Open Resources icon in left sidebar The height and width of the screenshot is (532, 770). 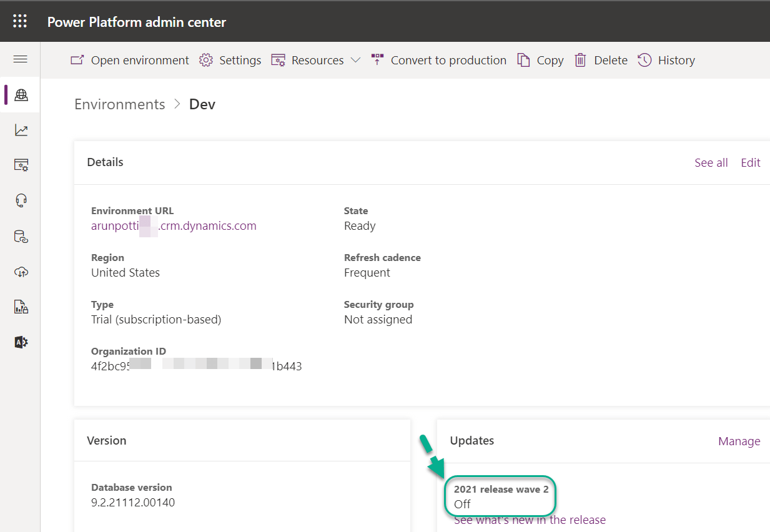(x=21, y=165)
